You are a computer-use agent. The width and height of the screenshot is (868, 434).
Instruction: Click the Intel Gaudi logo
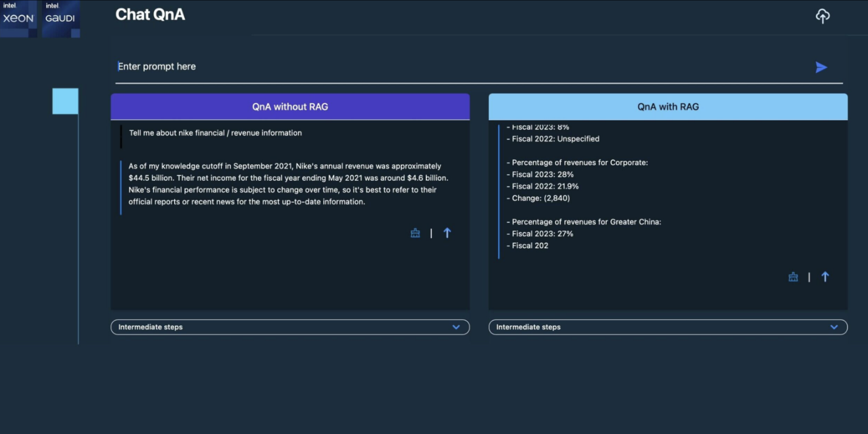[61, 18]
